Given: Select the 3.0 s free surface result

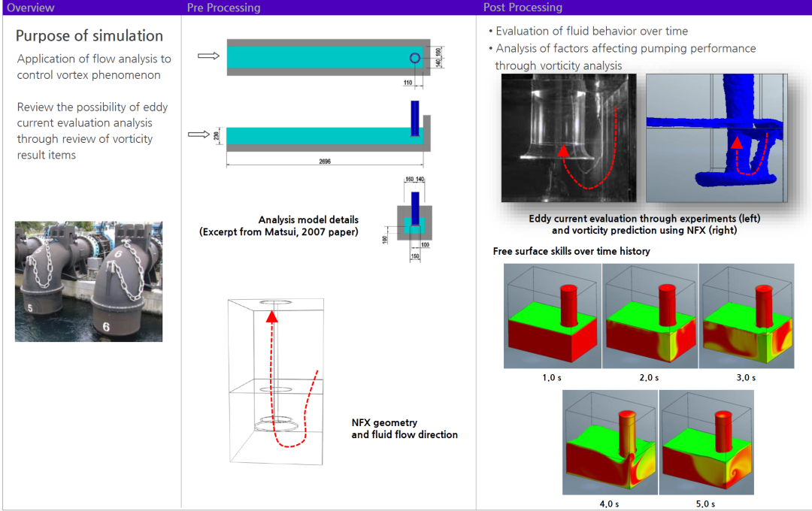Looking at the screenshot, I should 747,316.
